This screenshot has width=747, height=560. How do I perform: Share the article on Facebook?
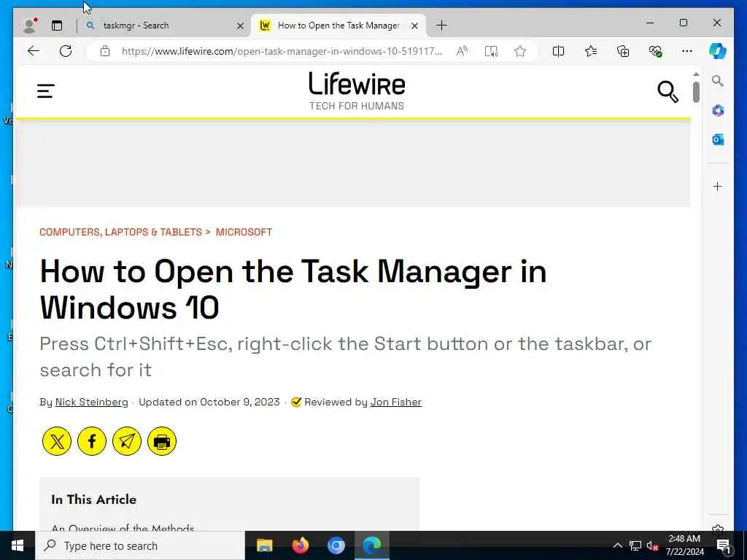(x=92, y=441)
